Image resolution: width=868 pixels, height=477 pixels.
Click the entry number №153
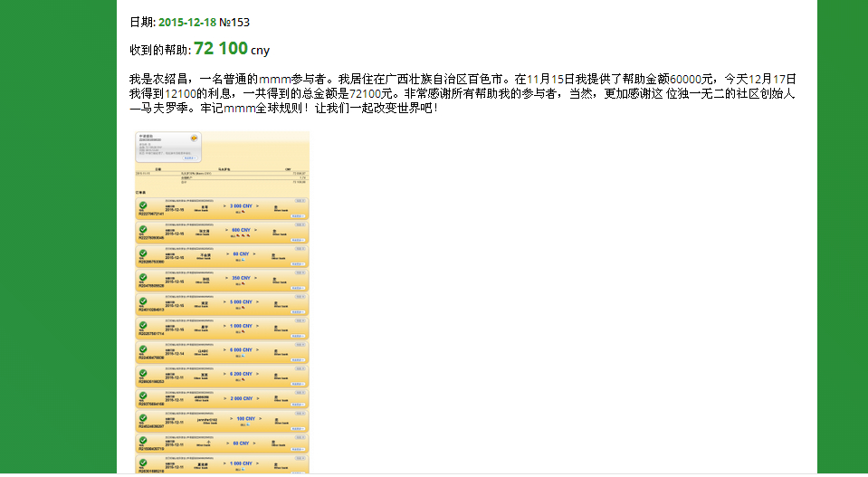[234, 22]
